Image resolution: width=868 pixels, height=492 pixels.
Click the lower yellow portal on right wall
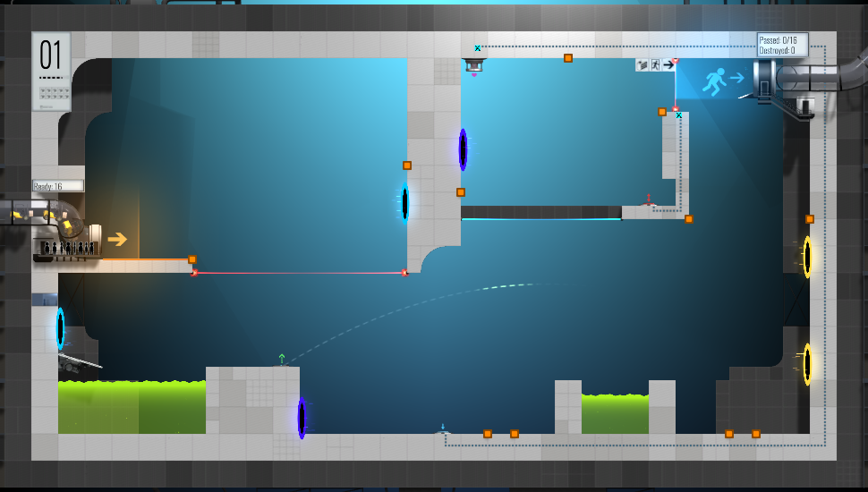click(807, 364)
